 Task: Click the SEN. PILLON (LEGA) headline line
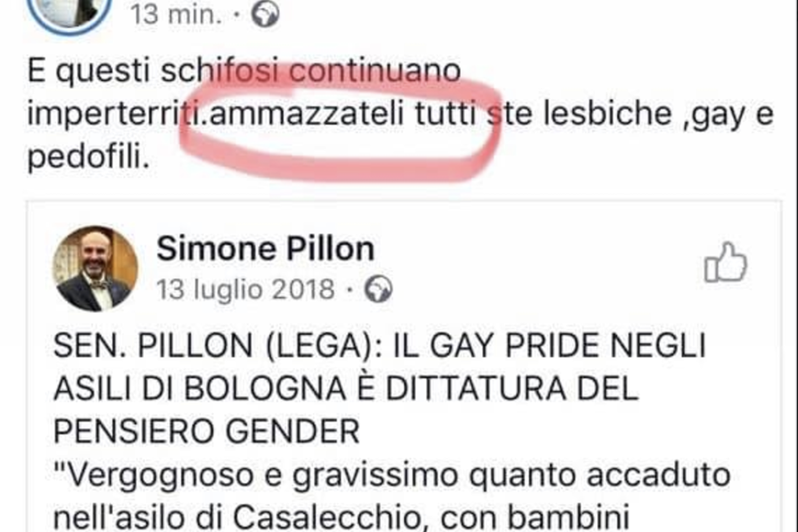[379, 346]
